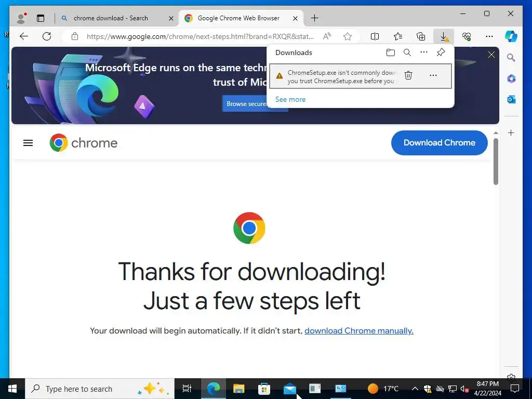Dismiss the Microsoft Edge banner
532x399 pixels.
(491, 55)
